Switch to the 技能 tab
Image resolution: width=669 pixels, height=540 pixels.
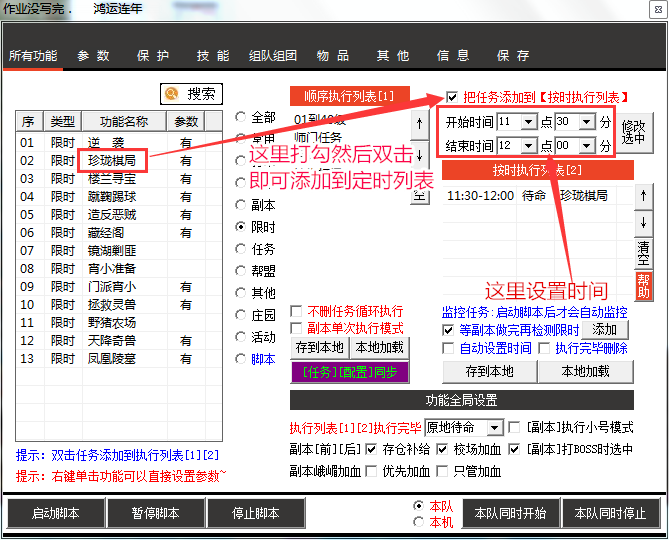pos(212,56)
